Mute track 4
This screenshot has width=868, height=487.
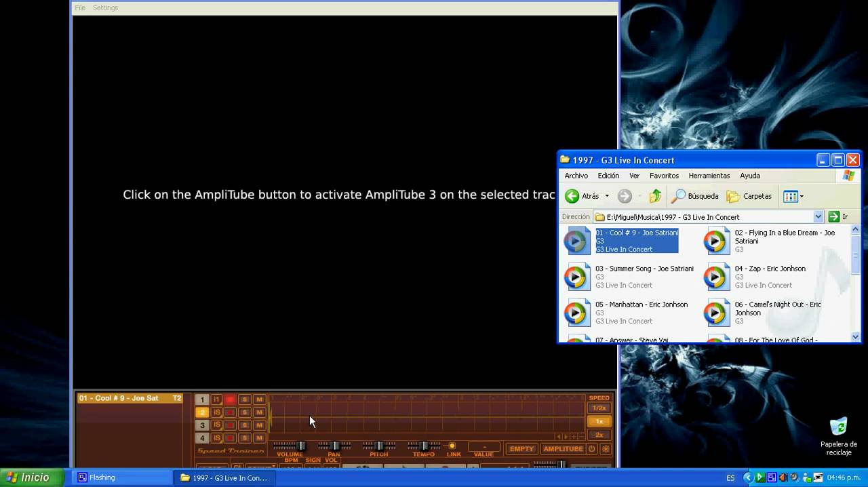coord(259,438)
